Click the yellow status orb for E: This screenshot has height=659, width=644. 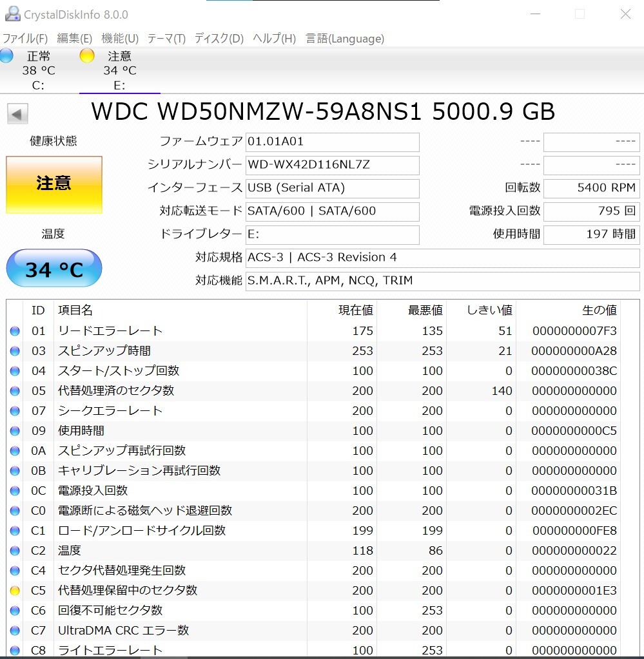87,55
